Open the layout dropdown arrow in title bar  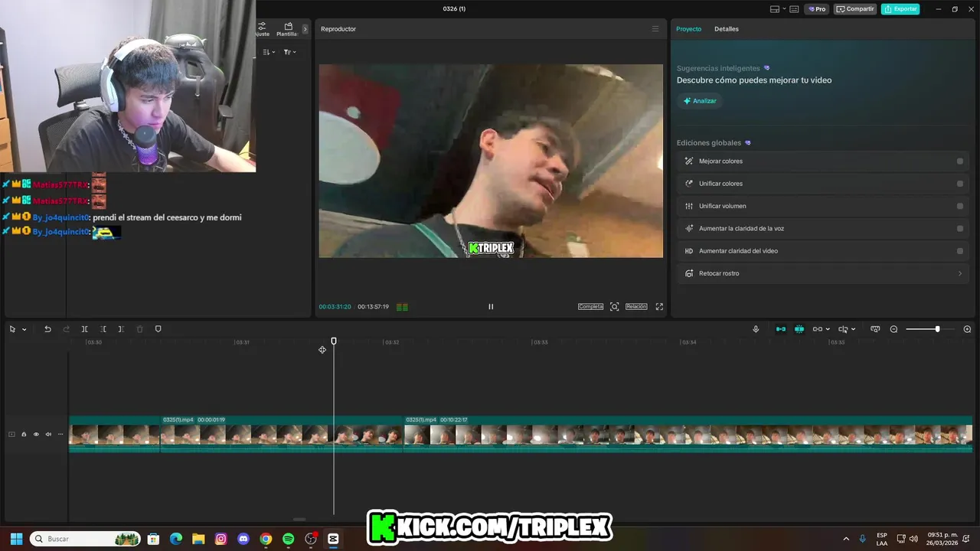click(782, 9)
